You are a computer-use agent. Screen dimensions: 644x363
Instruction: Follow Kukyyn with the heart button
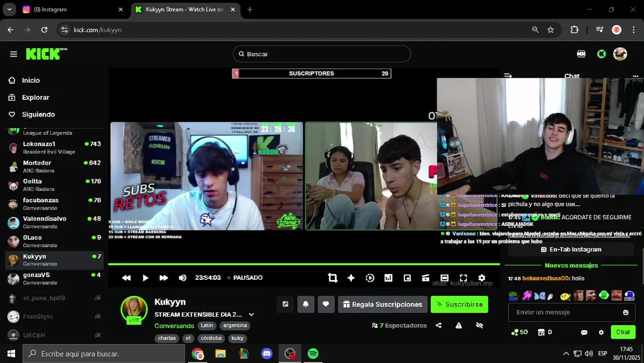coord(326,304)
